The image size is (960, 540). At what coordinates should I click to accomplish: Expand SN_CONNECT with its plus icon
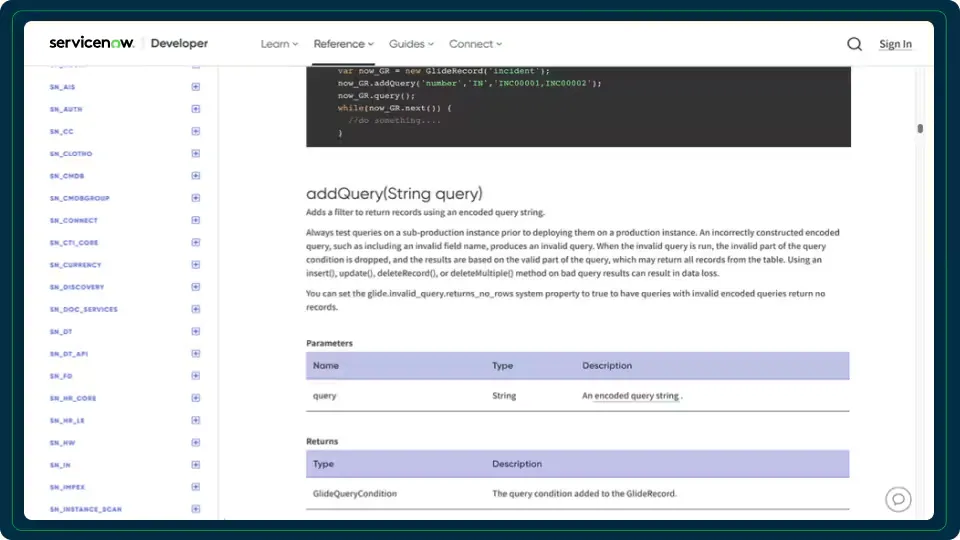[x=195, y=220]
